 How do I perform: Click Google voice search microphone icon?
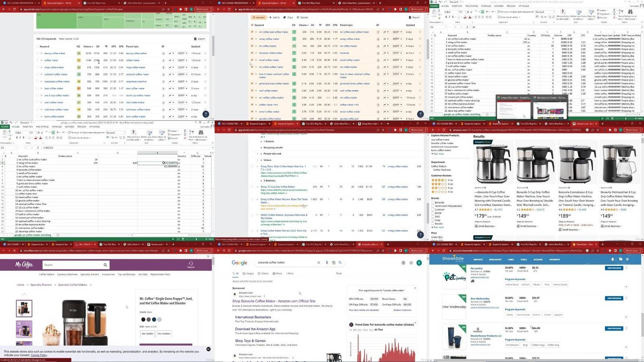pyautogui.click(x=327, y=263)
